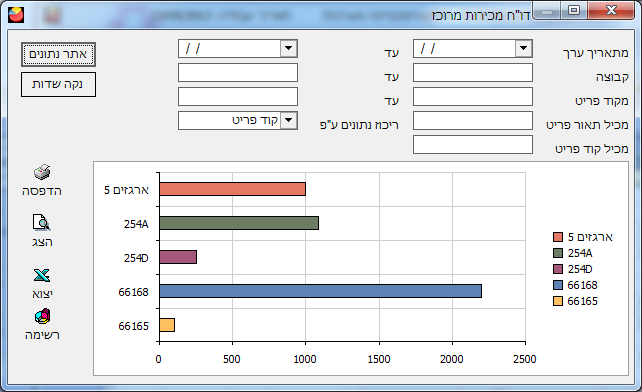Viewport: 642px width, 392px height.
Task: Click the מקוד פריט עד input field
Action: 238,97
